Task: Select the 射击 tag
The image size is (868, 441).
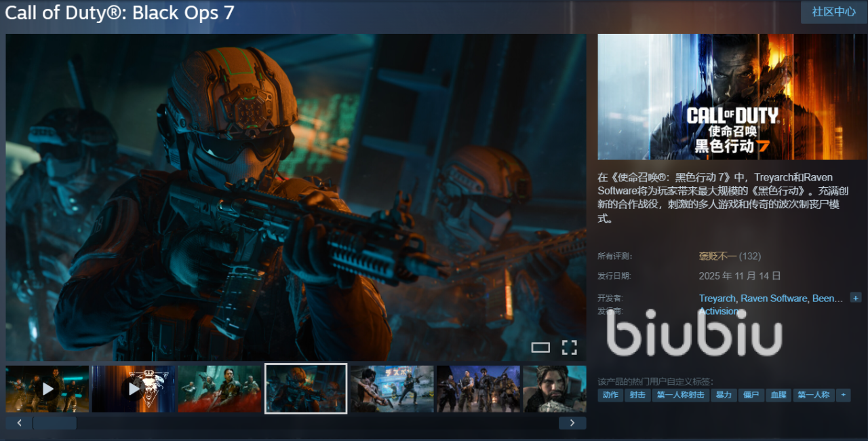Action: tap(637, 395)
